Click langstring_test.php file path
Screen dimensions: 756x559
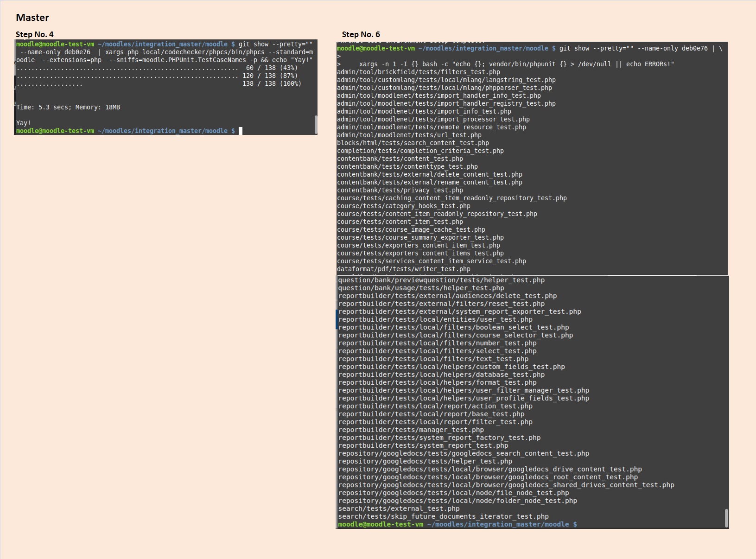click(x=446, y=80)
